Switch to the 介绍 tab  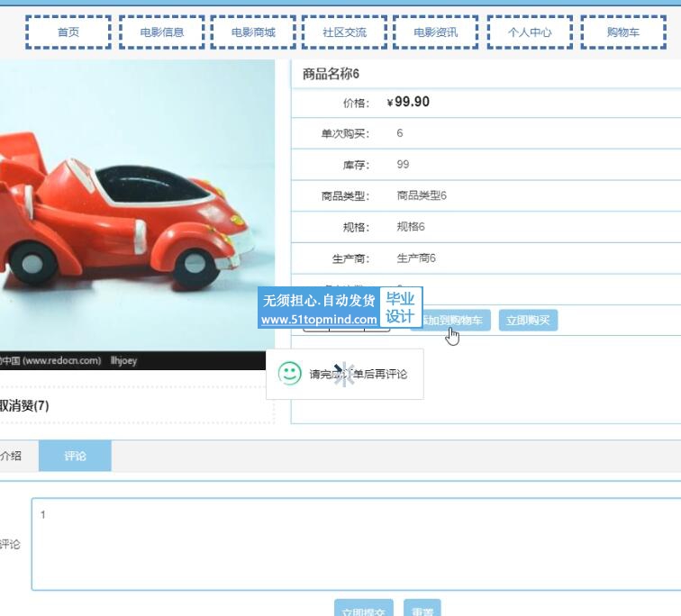pyautogui.click(x=11, y=456)
